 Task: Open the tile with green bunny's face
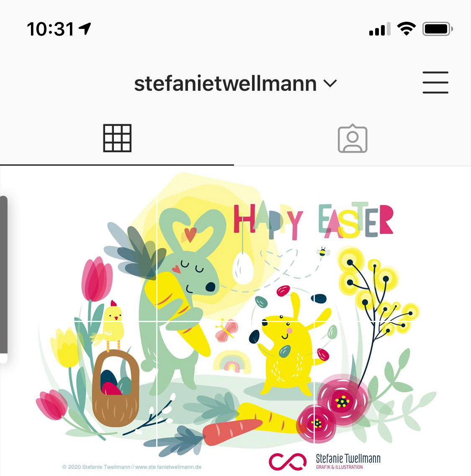click(235, 244)
